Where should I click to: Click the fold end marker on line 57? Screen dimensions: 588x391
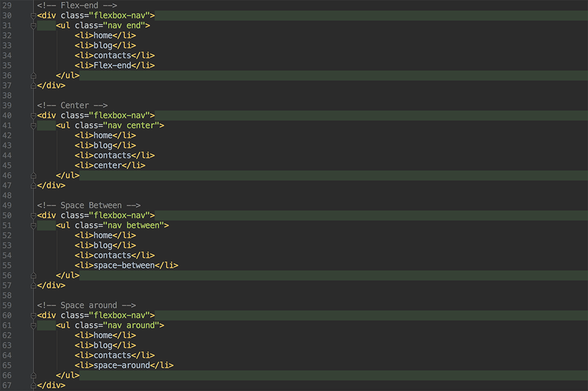34,286
